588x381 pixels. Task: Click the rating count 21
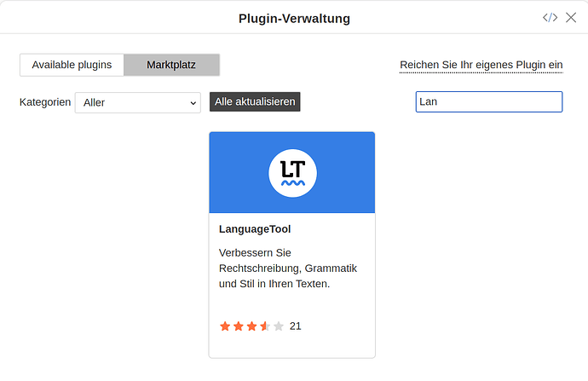pos(295,326)
